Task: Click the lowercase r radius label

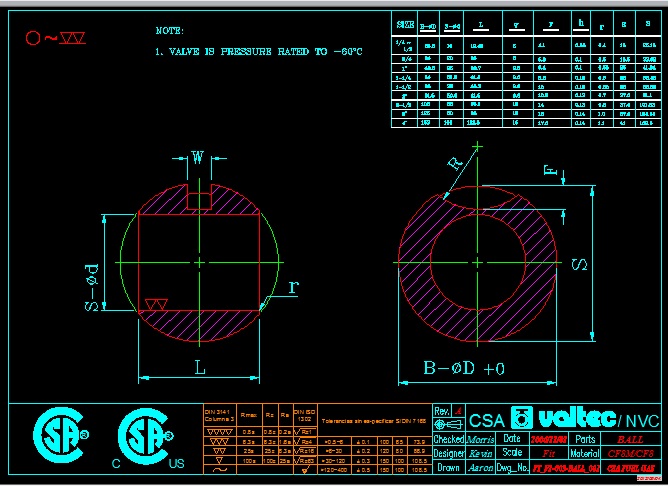Action: tap(293, 287)
